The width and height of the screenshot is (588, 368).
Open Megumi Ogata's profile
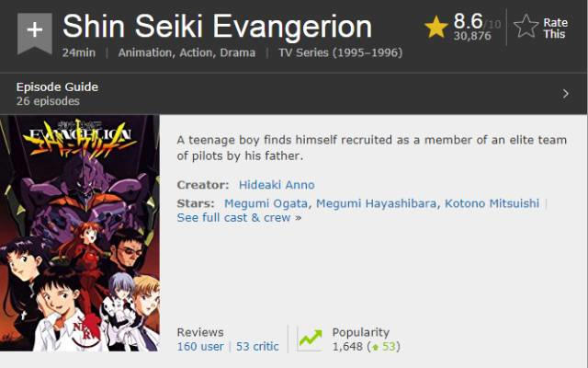coord(266,203)
